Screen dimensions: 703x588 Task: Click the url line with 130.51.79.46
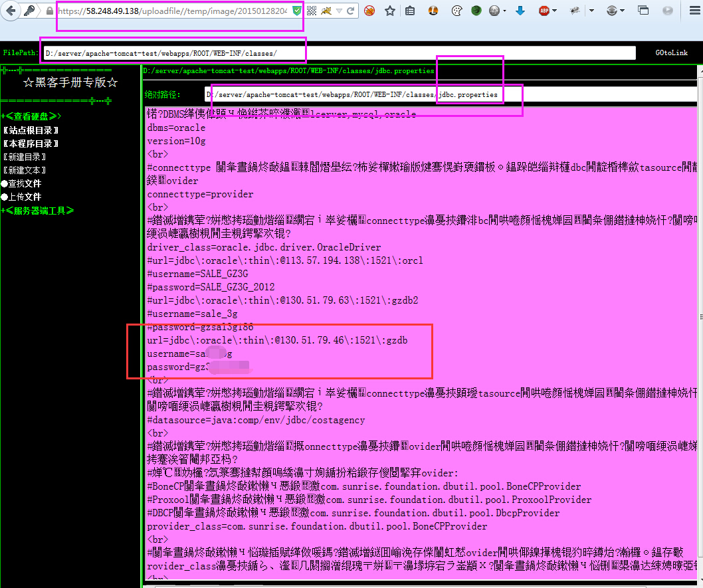278,341
